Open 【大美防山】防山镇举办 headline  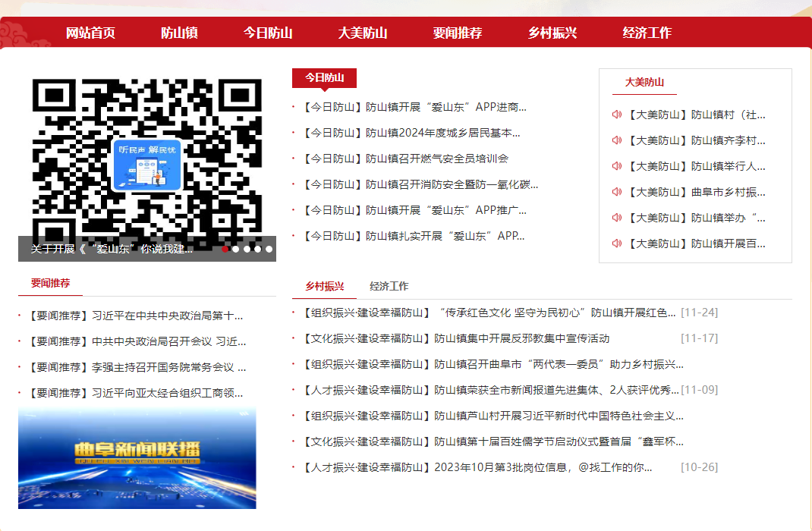click(696, 218)
